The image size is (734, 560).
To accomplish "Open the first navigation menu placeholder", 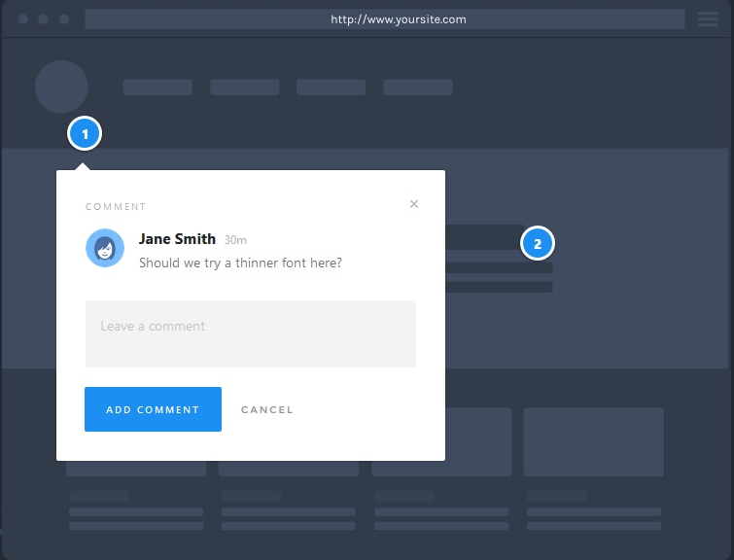I will click(x=157, y=87).
